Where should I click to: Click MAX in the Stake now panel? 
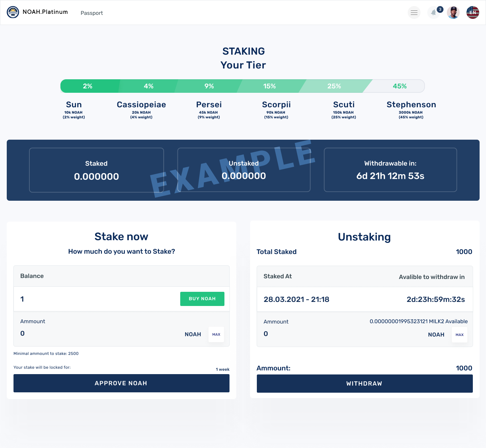(x=216, y=334)
